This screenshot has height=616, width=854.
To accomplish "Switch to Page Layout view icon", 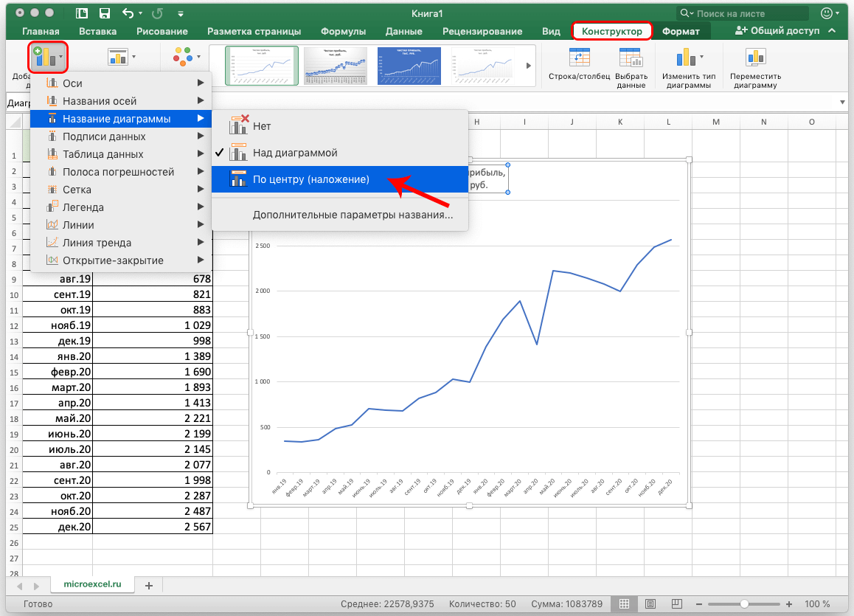I will click(x=650, y=603).
